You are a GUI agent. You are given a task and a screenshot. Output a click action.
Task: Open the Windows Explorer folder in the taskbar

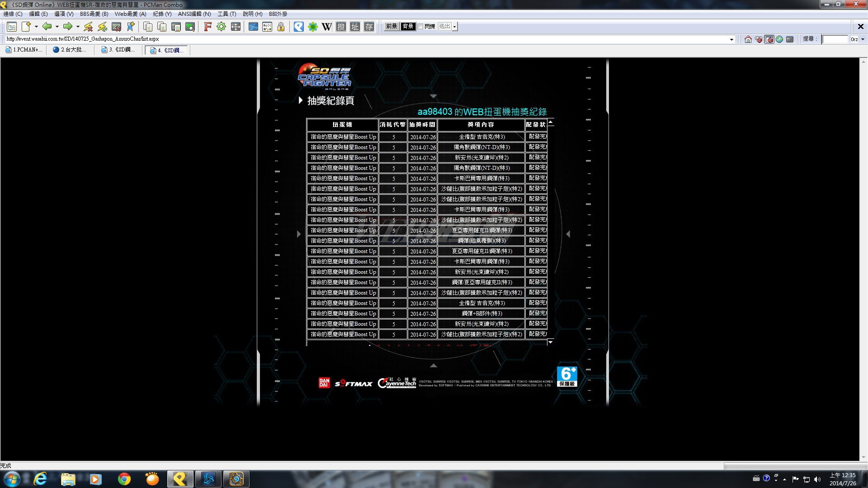point(68,479)
